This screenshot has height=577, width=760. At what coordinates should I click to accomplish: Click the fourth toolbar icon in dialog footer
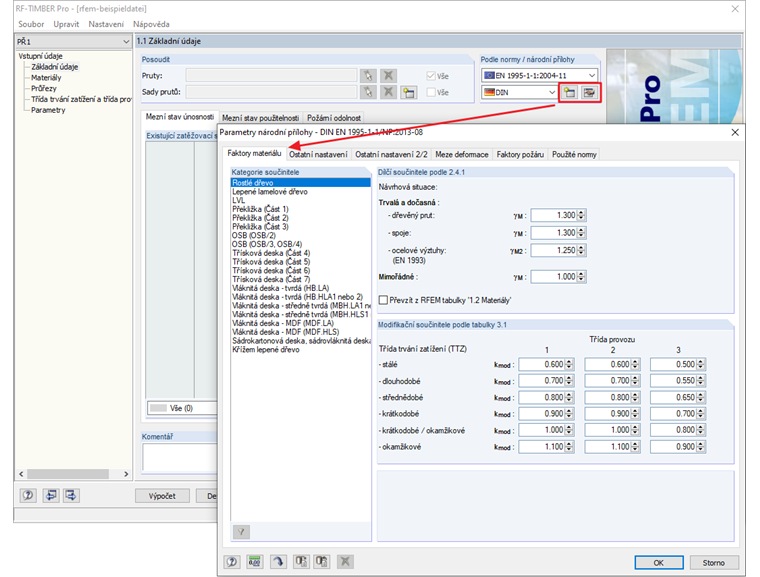[301, 562]
